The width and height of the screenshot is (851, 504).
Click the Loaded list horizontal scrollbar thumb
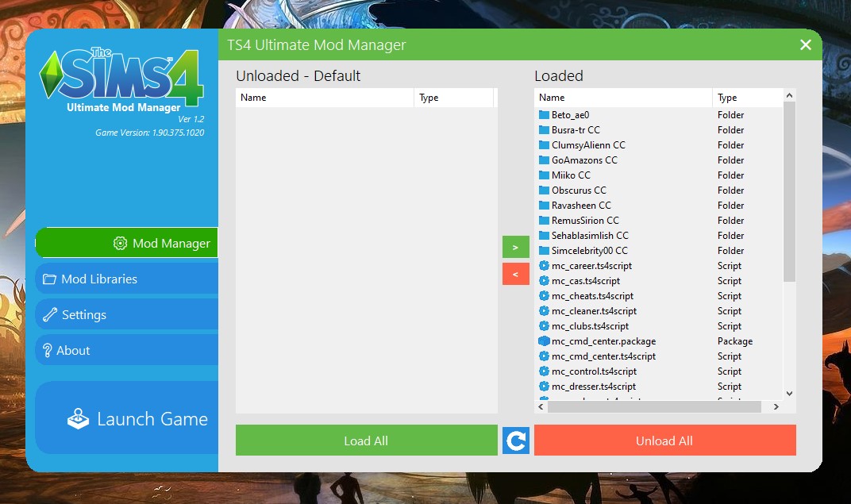point(655,407)
